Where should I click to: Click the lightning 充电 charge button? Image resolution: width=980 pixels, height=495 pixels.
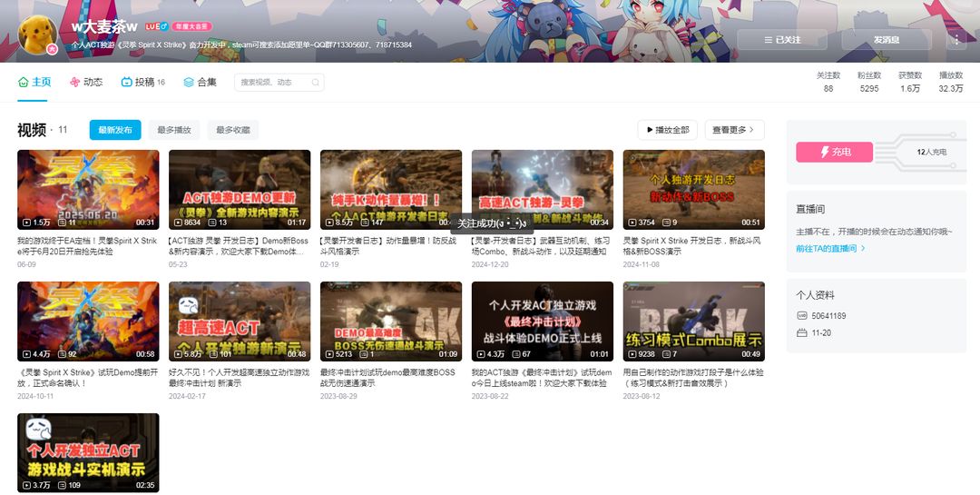click(x=835, y=152)
